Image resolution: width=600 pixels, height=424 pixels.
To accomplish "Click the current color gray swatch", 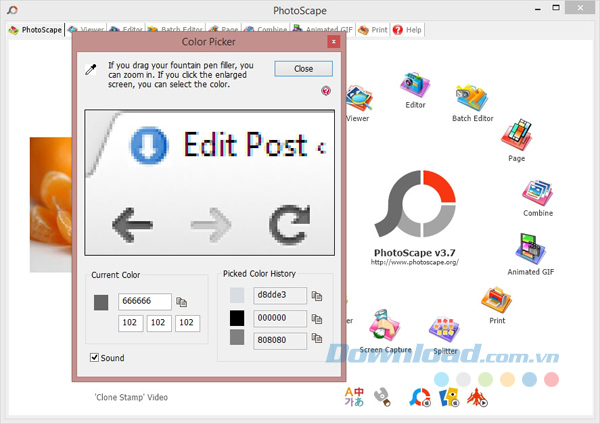I will (x=101, y=302).
